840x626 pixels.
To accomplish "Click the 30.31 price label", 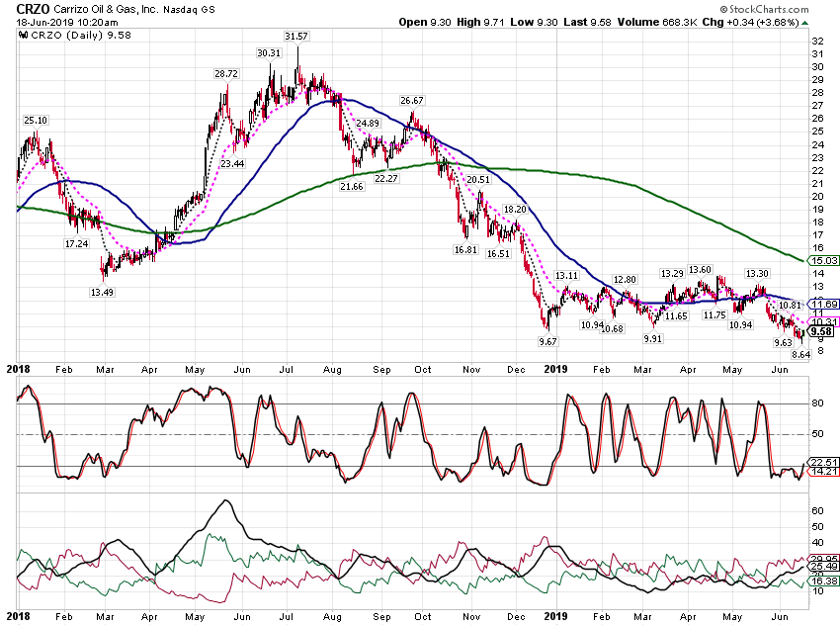I will tap(269, 53).
